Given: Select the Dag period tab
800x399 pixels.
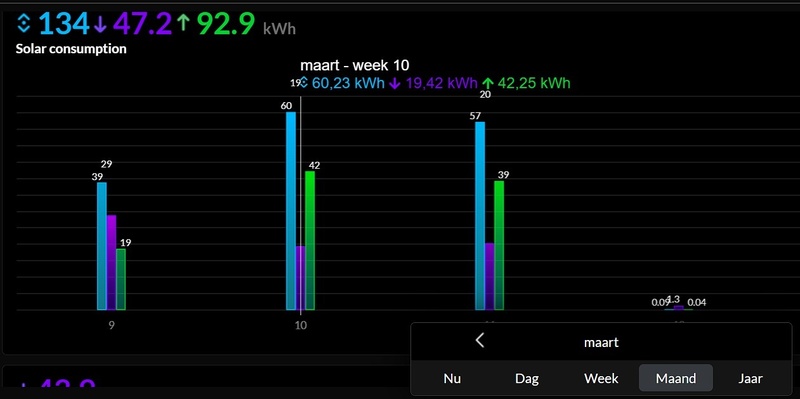Looking at the screenshot, I should (527, 378).
